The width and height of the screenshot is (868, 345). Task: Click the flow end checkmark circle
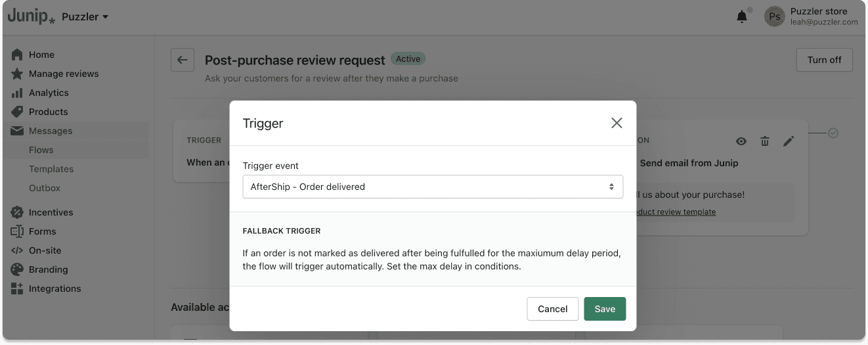coord(833,133)
